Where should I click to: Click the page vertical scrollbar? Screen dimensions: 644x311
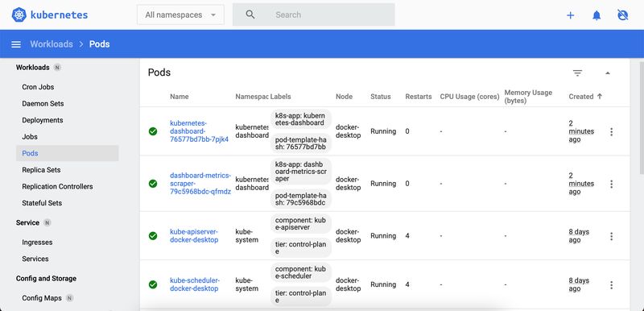pyautogui.click(x=642, y=118)
